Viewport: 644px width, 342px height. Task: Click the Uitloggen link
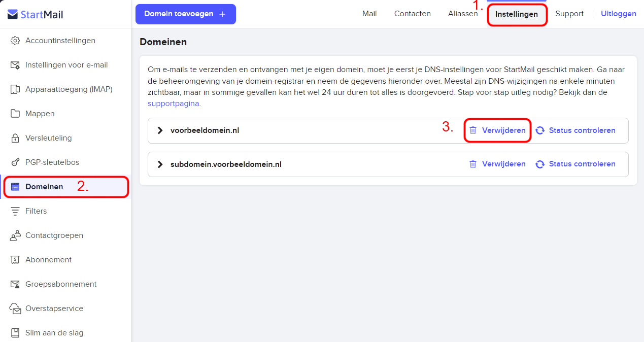coord(619,14)
